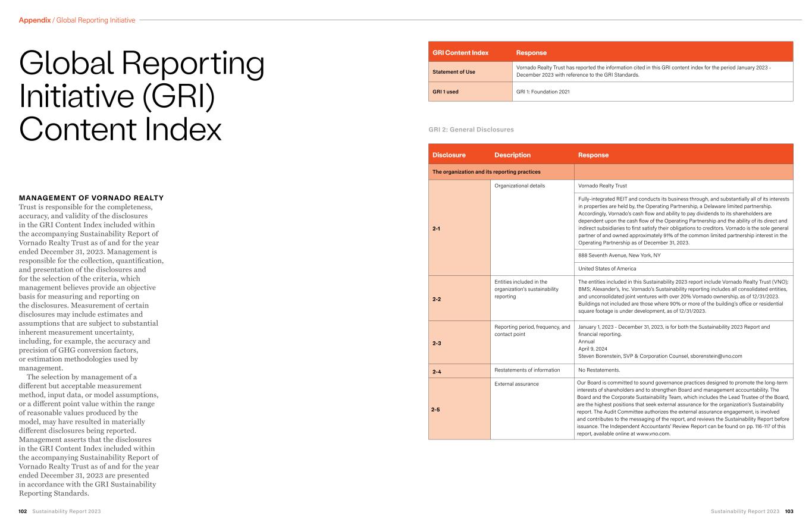Click the MANAGEMENT OF VORNADO REALTY heading
The width and height of the screenshot is (812, 525).
point(91,198)
